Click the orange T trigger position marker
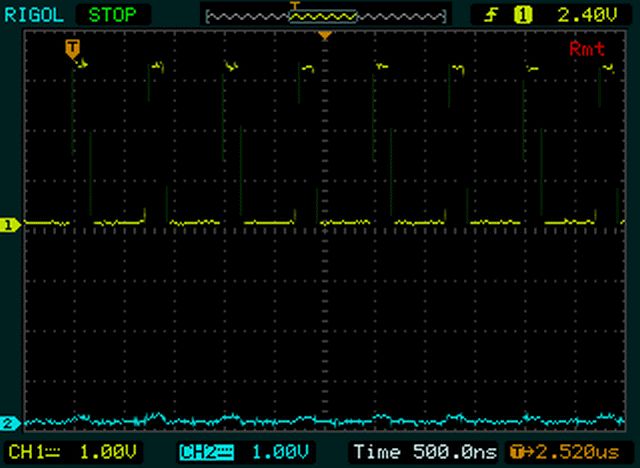Image resolution: width=640 pixels, height=468 pixels. point(72,49)
